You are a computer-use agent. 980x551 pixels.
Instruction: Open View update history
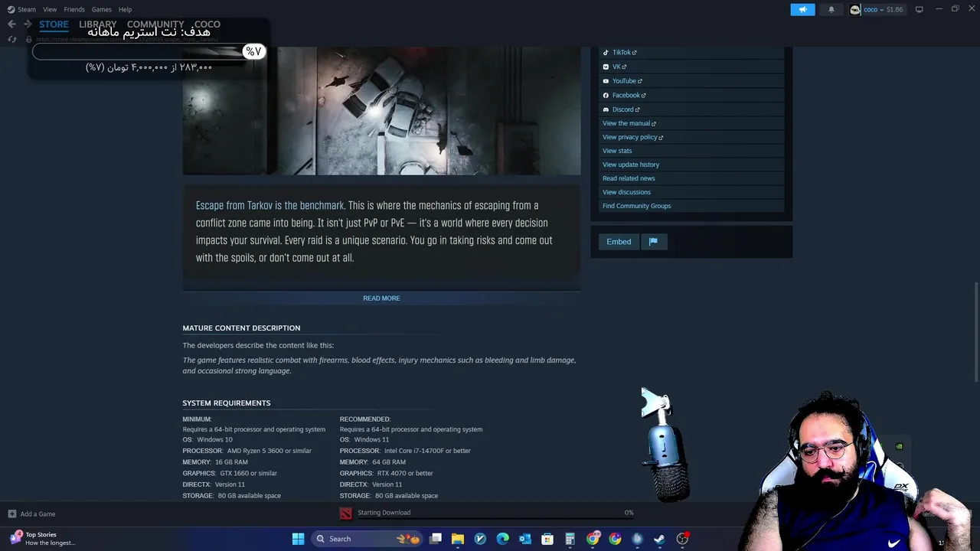tap(631, 165)
